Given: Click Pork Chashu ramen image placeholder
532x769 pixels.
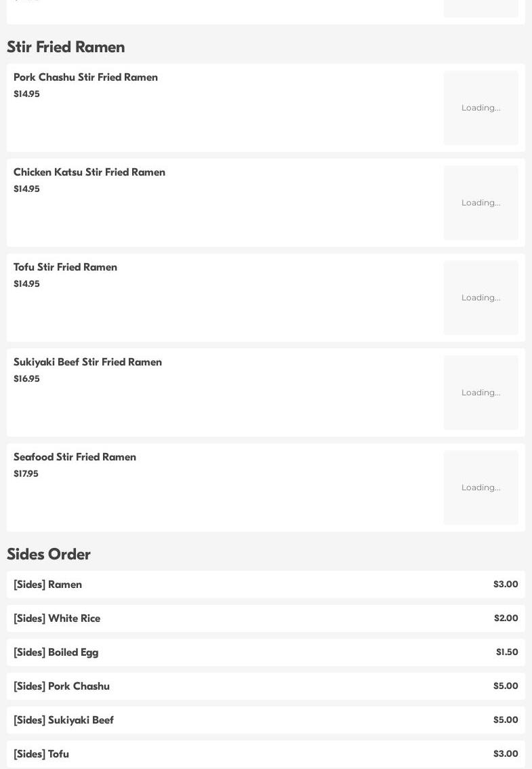Looking at the screenshot, I should tap(480, 108).
